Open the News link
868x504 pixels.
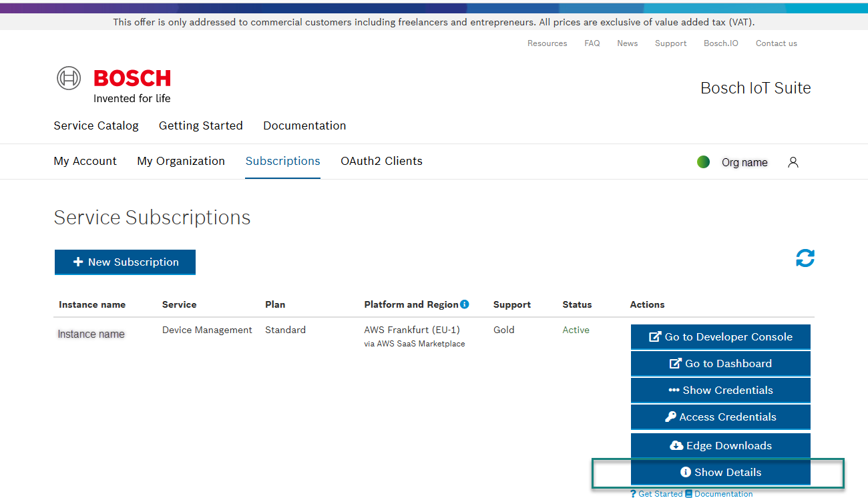pos(627,43)
